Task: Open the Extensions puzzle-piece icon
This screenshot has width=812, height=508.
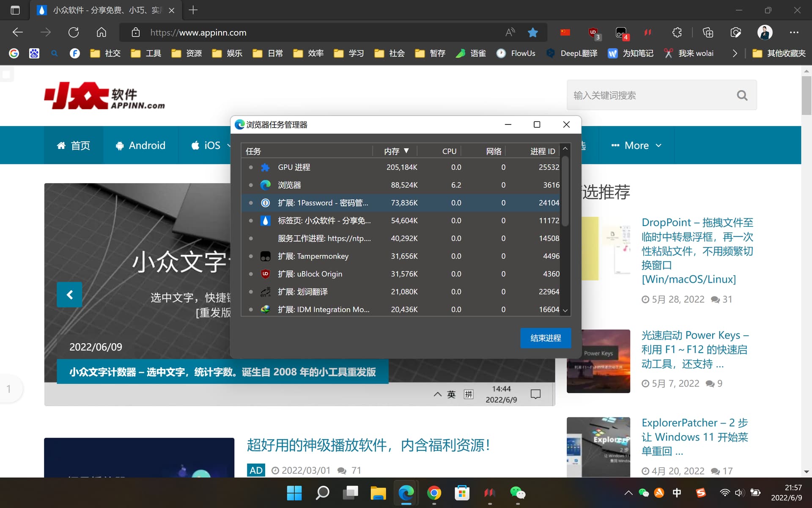Action: pos(677,33)
